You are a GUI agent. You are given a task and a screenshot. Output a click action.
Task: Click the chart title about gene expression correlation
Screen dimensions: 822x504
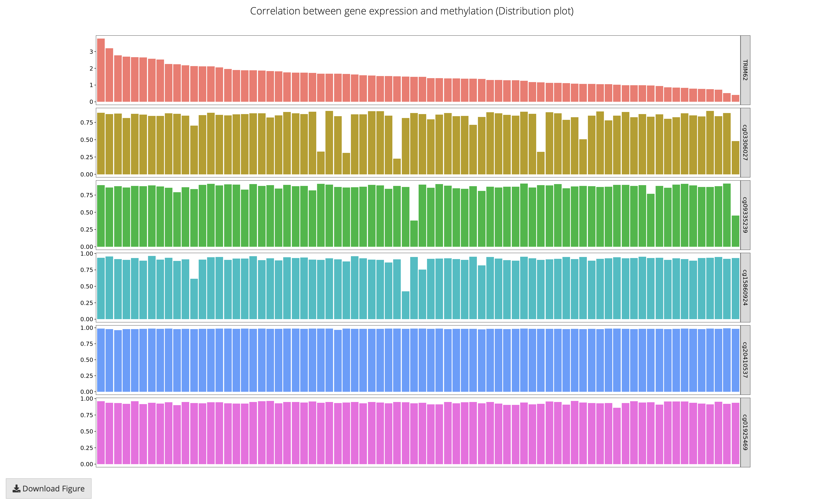coord(412,11)
